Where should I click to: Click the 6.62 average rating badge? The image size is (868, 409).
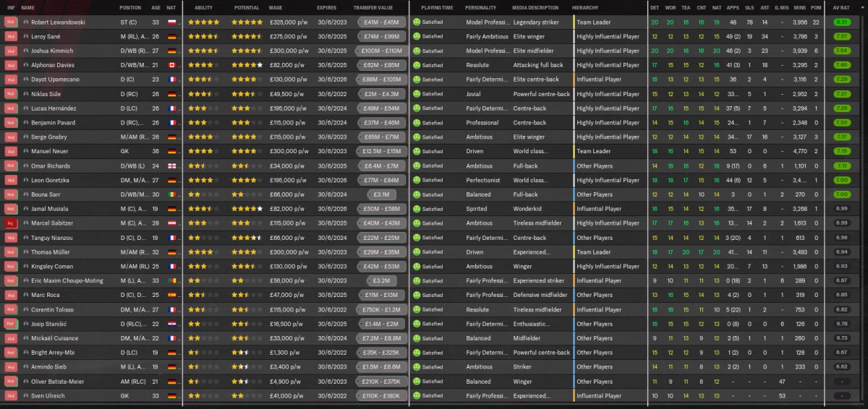pyautogui.click(x=842, y=367)
